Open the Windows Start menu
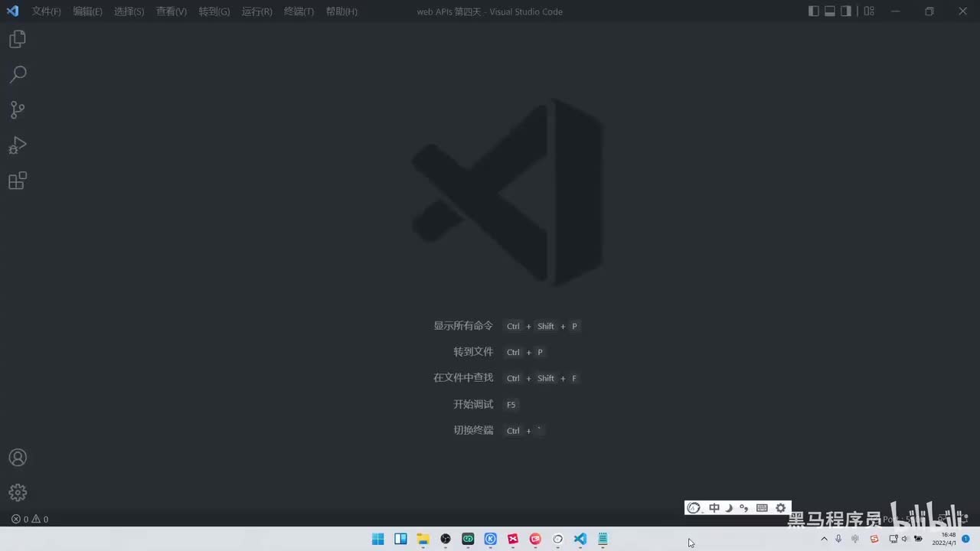 (x=378, y=539)
